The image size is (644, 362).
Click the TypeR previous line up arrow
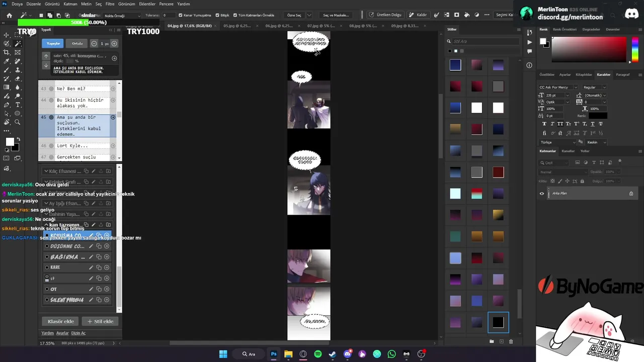point(46,57)
